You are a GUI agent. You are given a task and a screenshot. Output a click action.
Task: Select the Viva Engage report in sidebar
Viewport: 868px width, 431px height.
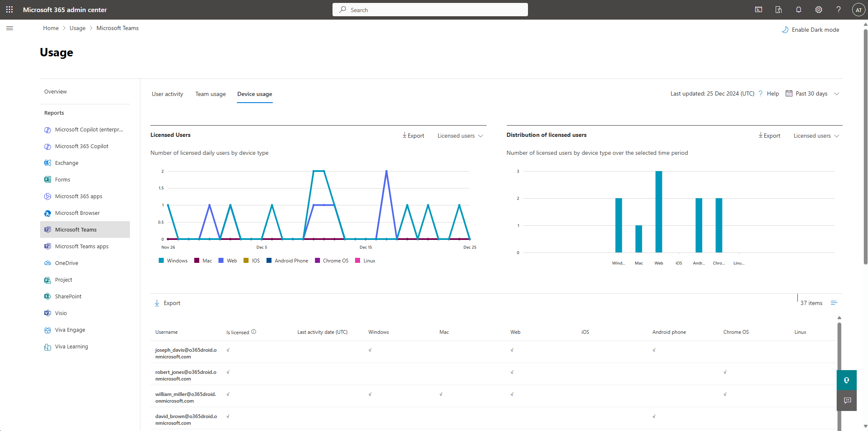point(70,330)
